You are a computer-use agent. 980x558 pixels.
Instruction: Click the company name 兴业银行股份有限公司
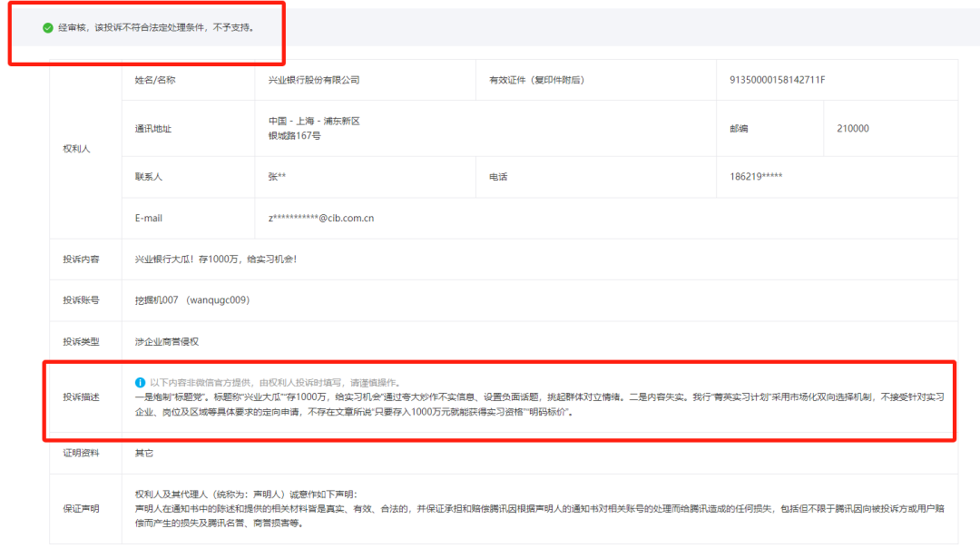pyautogui.click(x=314, y=80)
